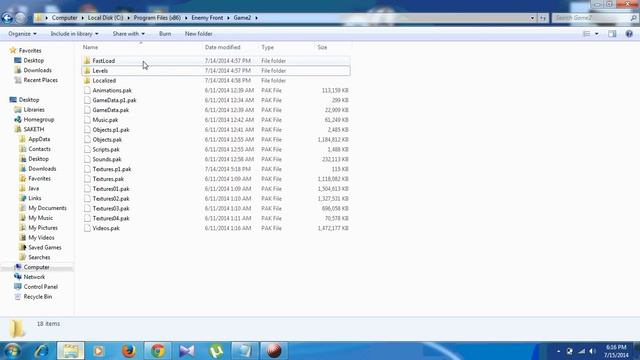Go back with the Back arrow button
The width and height of the screenshot is (640, 360).
[x=7, y=18]
